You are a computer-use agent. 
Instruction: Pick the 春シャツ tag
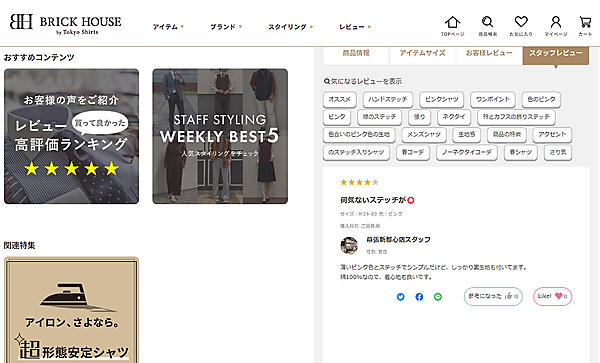(520, 152)
